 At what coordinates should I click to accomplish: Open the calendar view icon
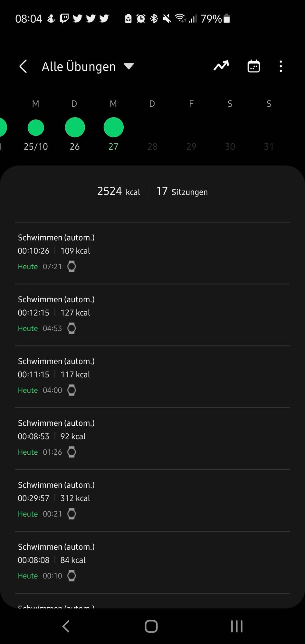[253, 66]
